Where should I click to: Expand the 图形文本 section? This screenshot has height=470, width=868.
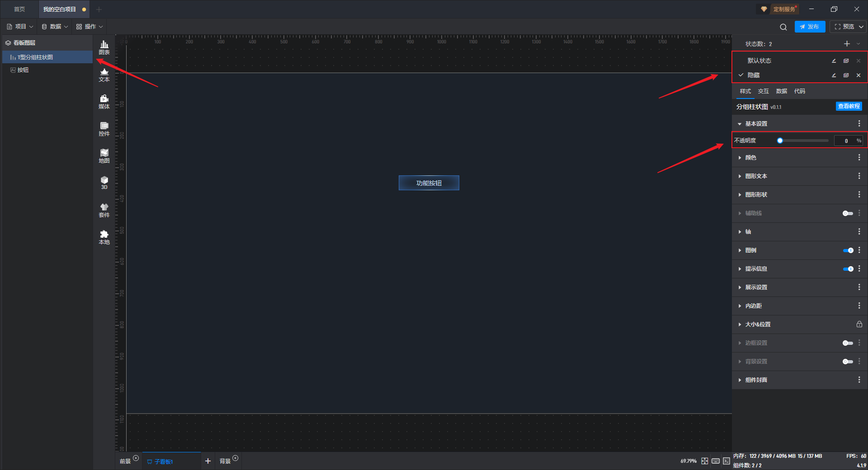tap(740, 176)
